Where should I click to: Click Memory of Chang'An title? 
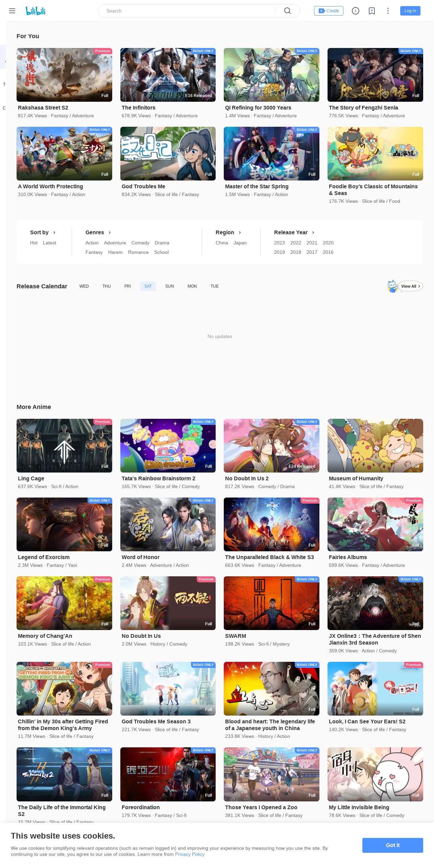click(x=45, y=636)
